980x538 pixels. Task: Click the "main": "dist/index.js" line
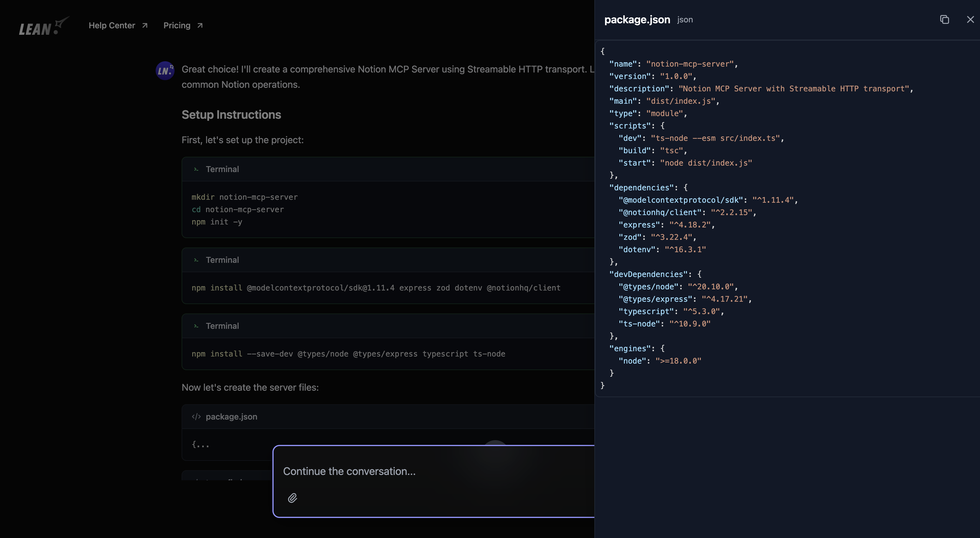click(x=664, y=101)
